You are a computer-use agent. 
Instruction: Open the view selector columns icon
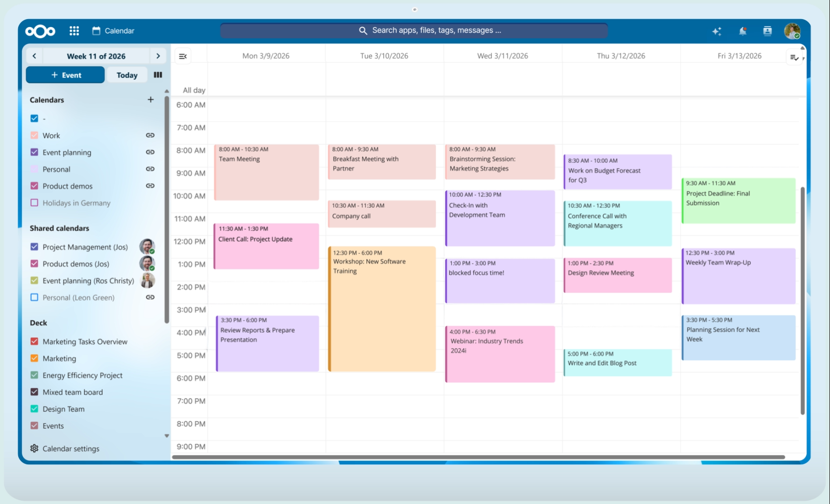click(x=158, y=75)
